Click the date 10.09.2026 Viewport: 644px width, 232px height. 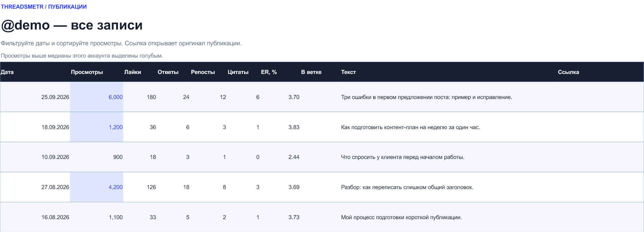coord(55,157)
